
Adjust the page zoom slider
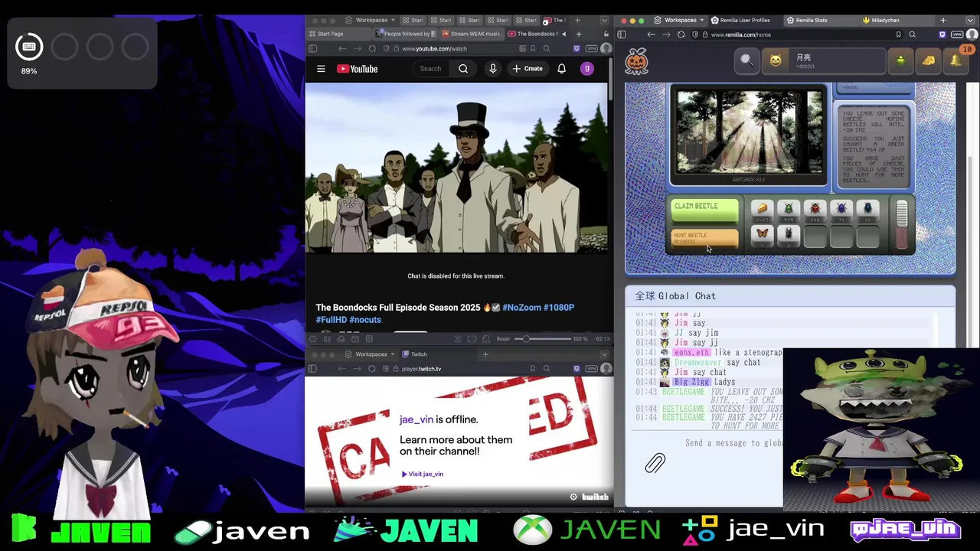coord(542,338)
